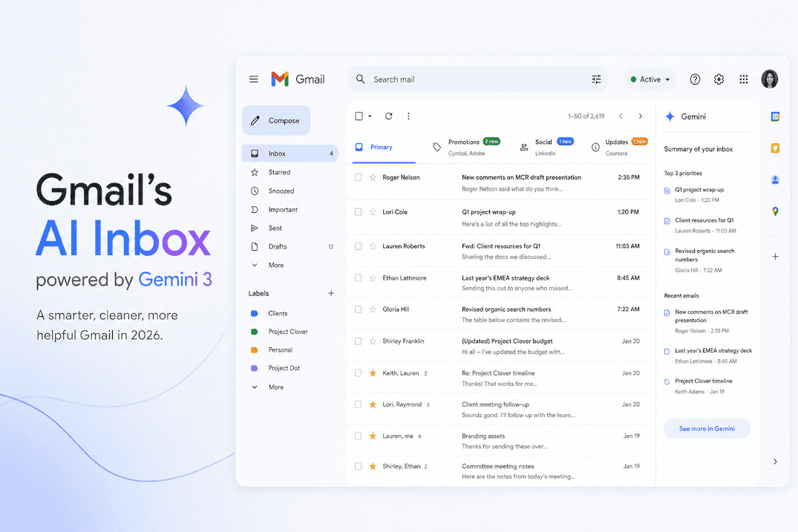Open Google Calendar side panel icon

(775, 116)
